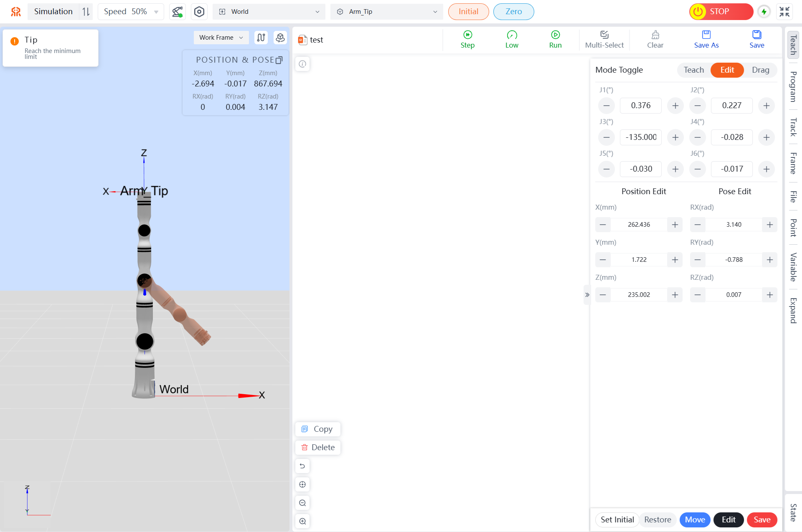Click the Step execution icon
The height and width of the screenshot is (532, 802).
[467, 35]
